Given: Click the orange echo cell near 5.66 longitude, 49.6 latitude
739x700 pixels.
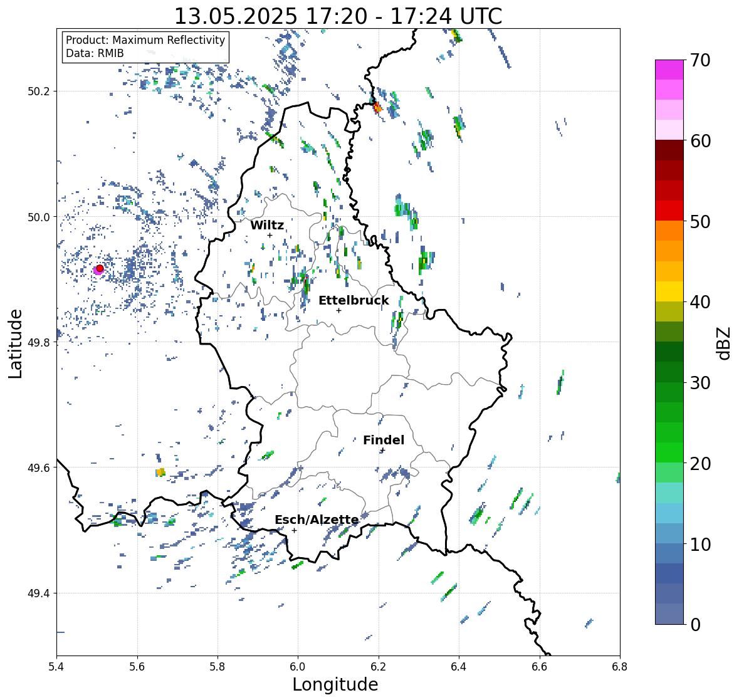Looking at the screenshot, I should (160, 472).
